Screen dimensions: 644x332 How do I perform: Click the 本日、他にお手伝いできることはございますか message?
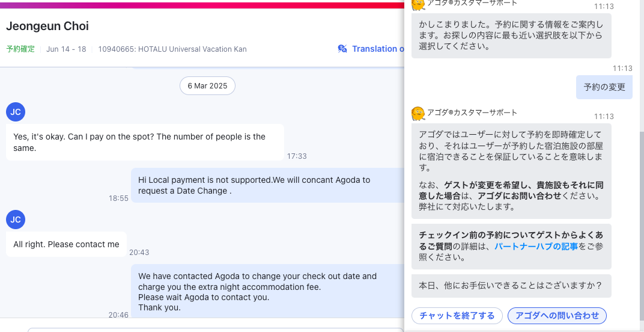click(511, 286)
